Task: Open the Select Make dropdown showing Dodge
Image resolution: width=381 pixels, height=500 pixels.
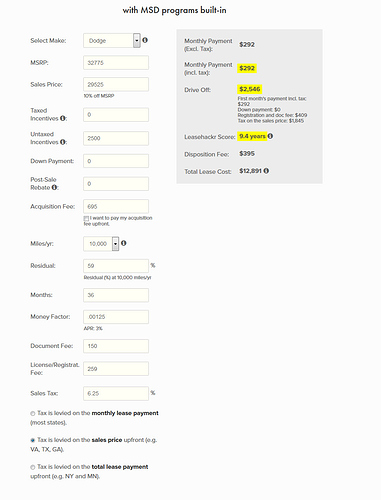Action: pos(112,41)
